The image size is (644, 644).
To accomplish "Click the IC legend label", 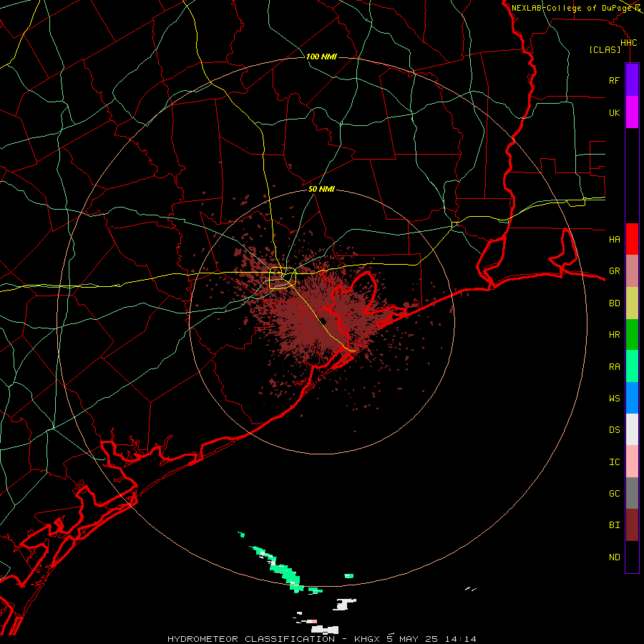I will tap(614, 462).
